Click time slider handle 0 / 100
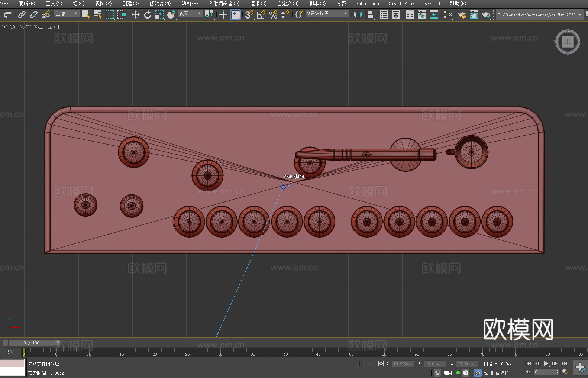The width and height of the screenshot is (588, 378). click(x=32, y=343)
